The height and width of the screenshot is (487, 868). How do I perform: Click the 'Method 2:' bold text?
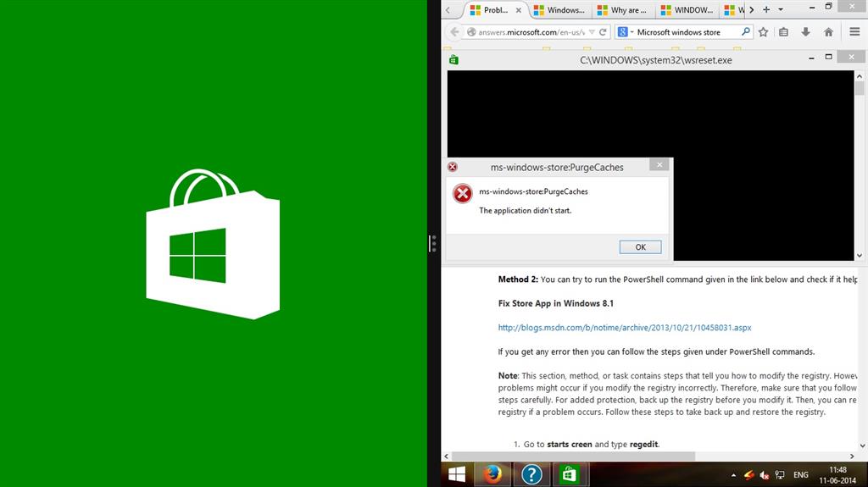point(518,279)
